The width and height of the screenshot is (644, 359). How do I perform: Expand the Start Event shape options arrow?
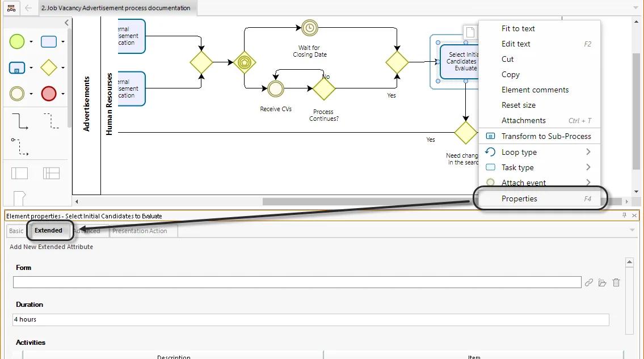(31, 41)
